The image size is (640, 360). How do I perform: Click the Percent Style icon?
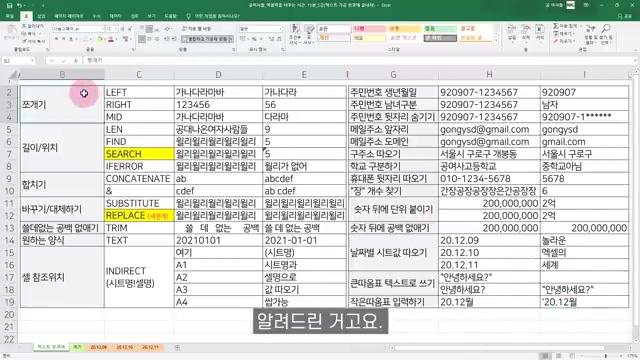pyautogui.click(x=253, y=39)
